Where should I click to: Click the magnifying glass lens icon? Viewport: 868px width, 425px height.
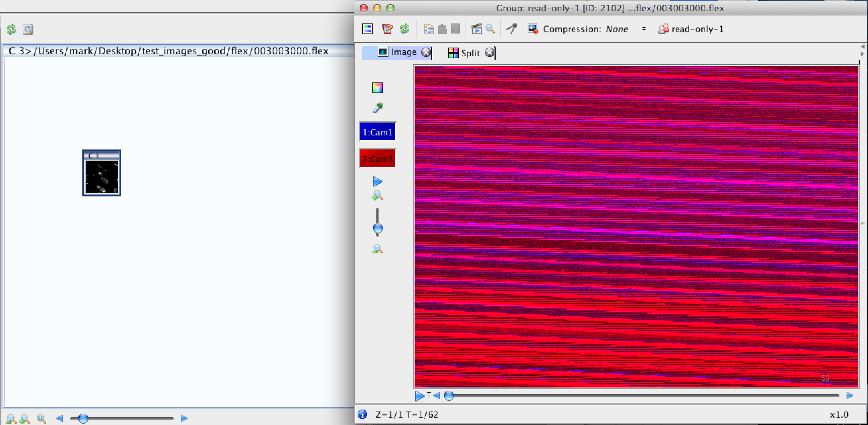(x=491, y=29)
